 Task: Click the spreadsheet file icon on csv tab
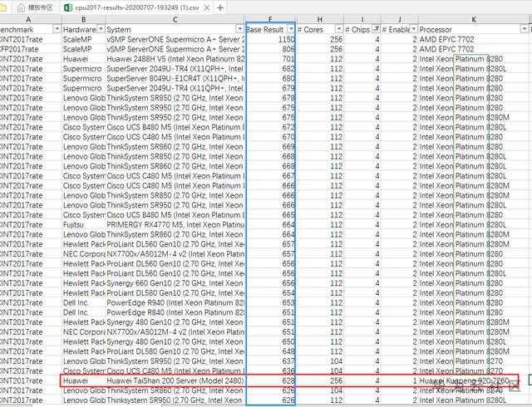[68, 7]
